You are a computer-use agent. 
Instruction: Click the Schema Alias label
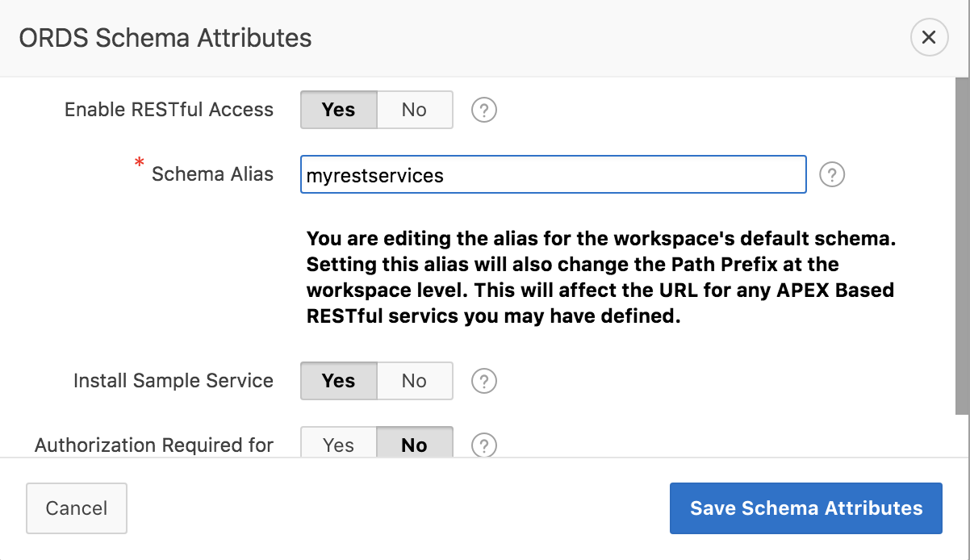pyautogui.click(x=212, y=174)
